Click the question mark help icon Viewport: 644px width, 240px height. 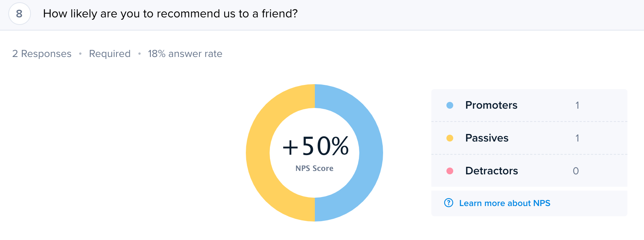point(449,203)
